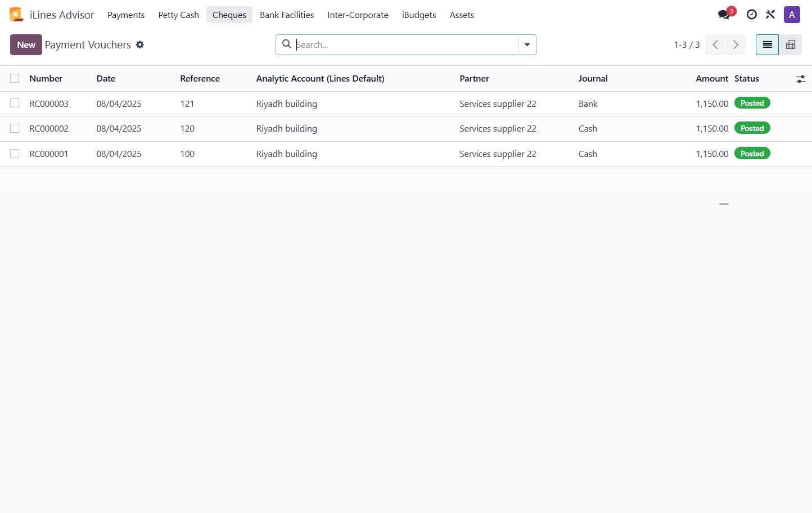Sort by the Journal column header

click(x=593, y=79)
